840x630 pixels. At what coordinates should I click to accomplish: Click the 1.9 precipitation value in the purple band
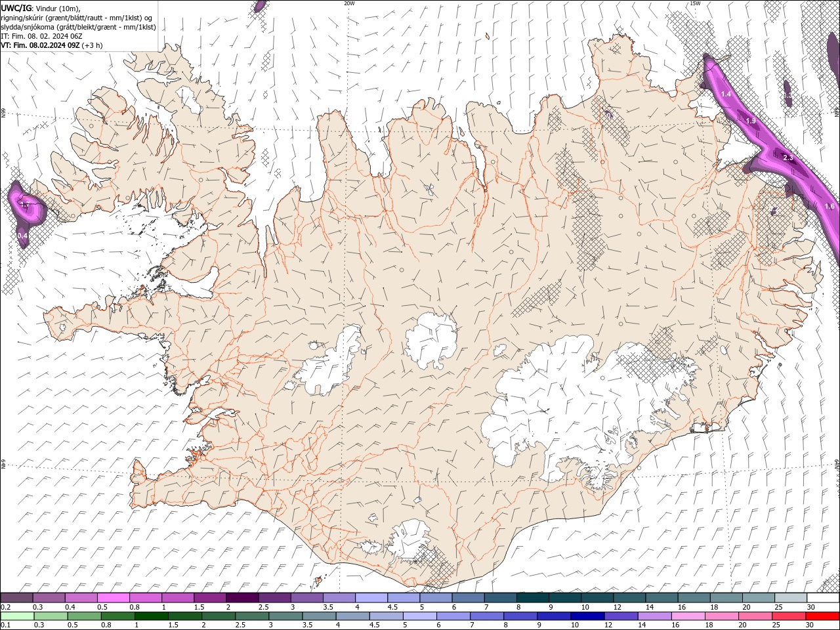[x=751, y=121]
